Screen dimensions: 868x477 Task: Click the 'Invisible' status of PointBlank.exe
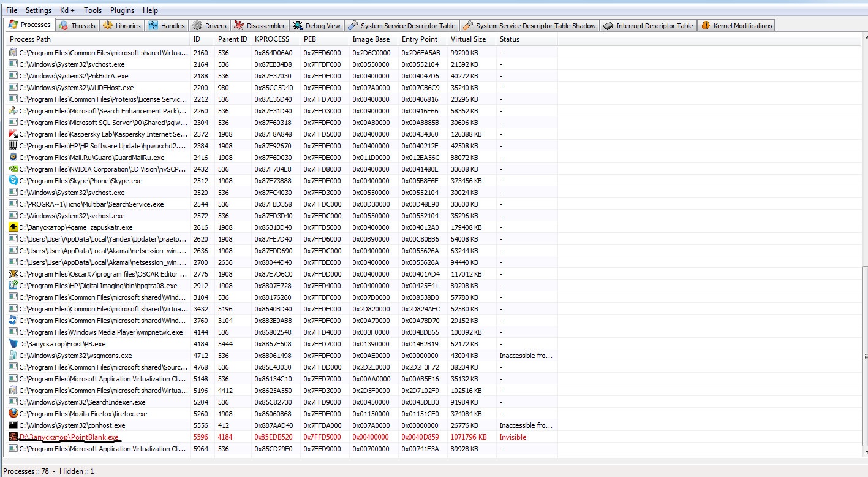(513, 437)
